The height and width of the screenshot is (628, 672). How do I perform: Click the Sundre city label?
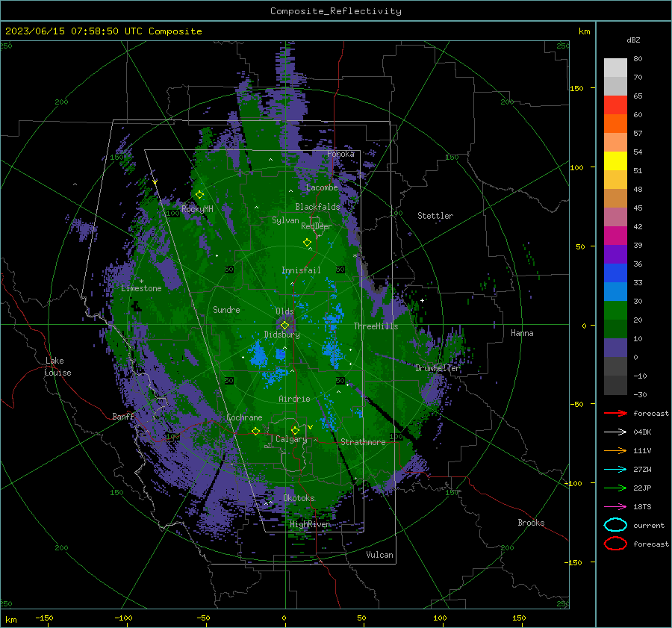point(226,309)
